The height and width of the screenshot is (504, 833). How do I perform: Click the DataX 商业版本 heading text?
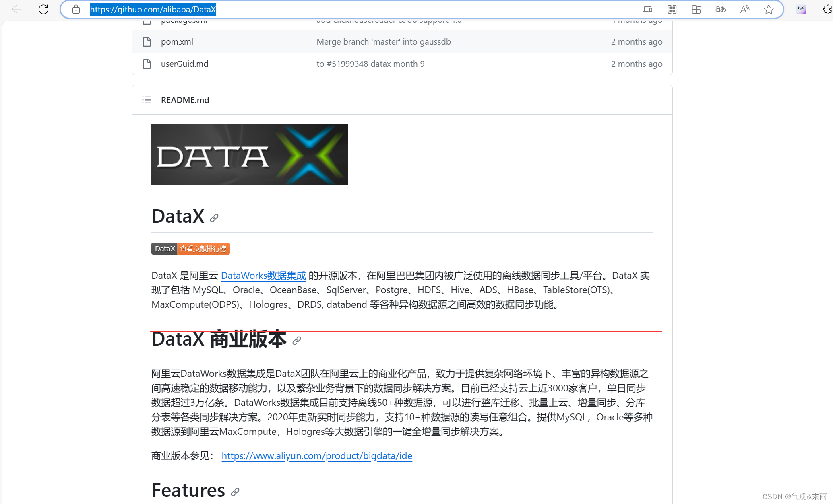point(219,339)
